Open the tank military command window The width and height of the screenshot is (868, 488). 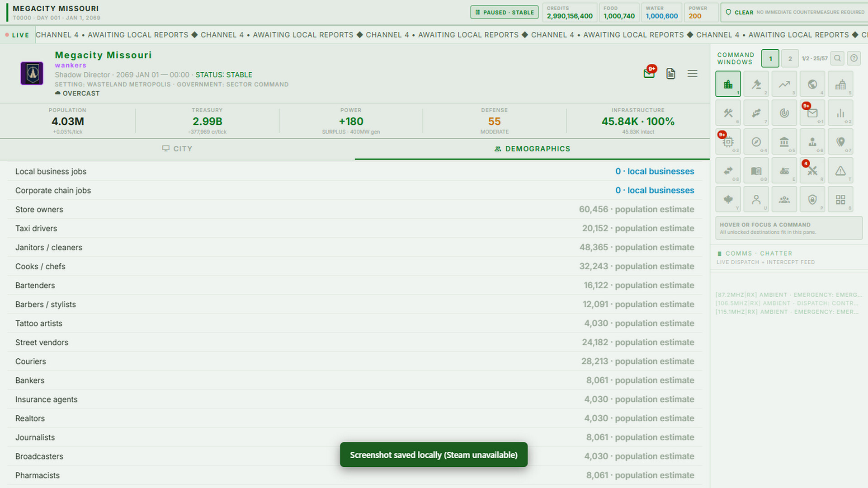784,171
